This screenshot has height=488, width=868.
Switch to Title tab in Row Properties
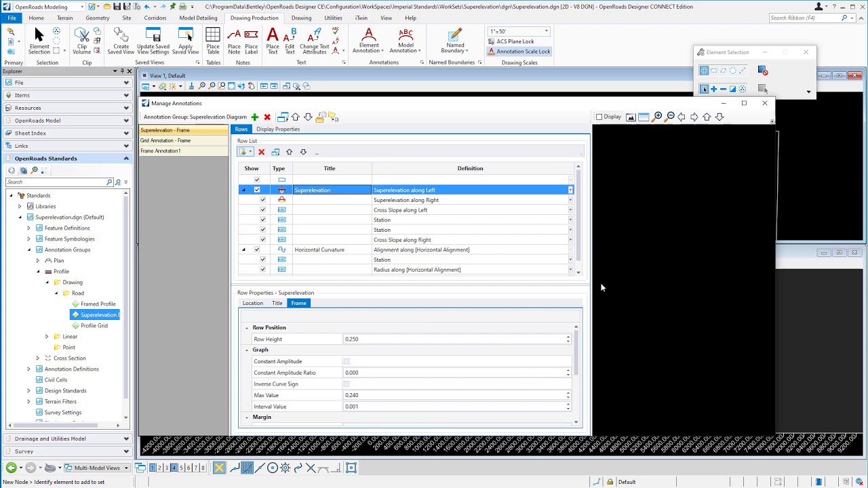[277, 303]
